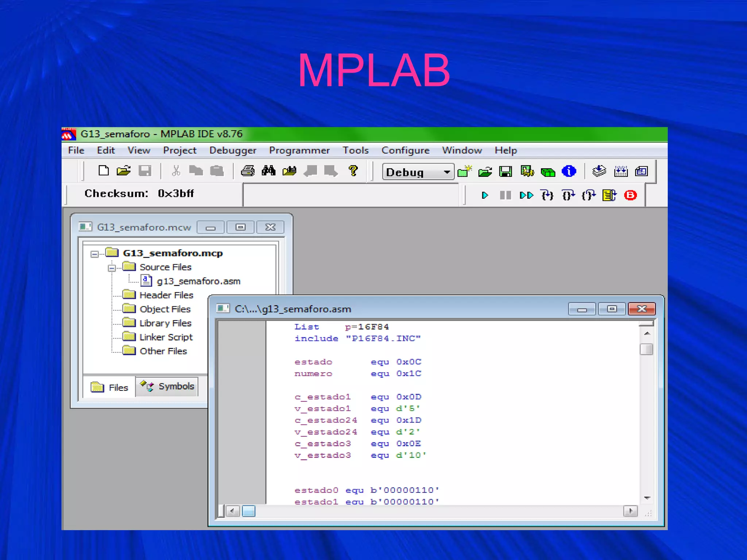Open the Configure menu
The height and width of the screenshot is (560, 747).
[x=406, y=150]
